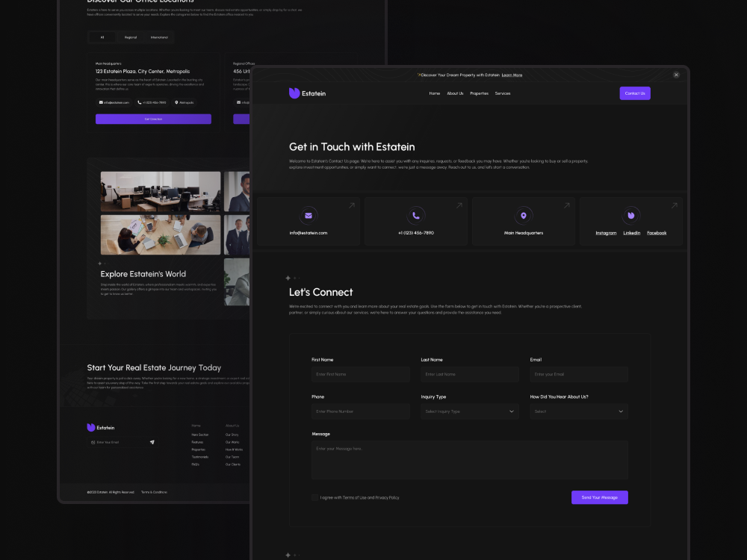747x560 pixels.
Task: Open Our Team link in back page footer
Action: (232, 457)
